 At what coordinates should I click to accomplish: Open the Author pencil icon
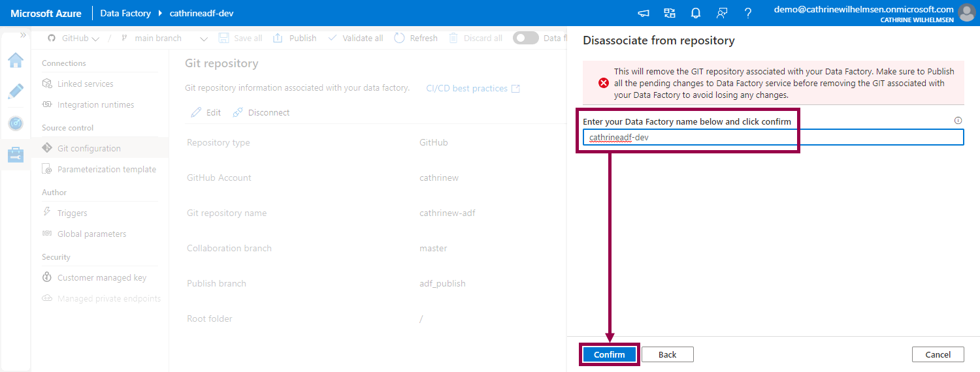click(16, 91)
